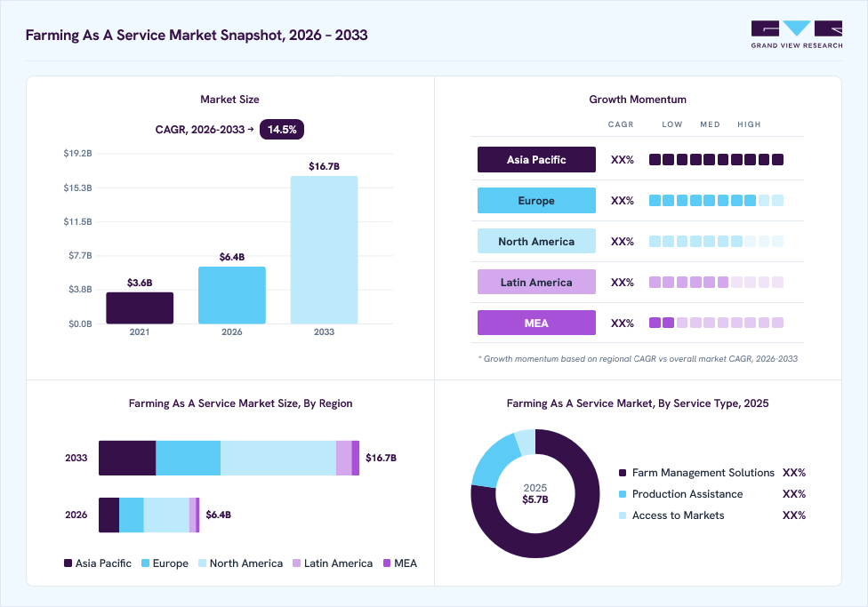Image resolution: width=868 pixels, height=607 pixels.
Task: Click the $6.4B label above 2026 bar
Action: 232,257
